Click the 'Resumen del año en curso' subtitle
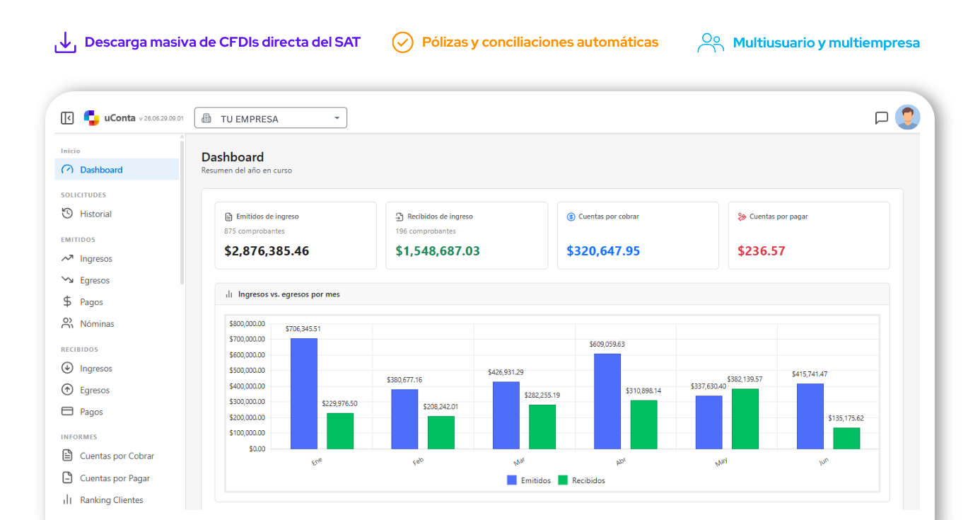The height and width of the screenshot is (520, 980). pos(247,171)
